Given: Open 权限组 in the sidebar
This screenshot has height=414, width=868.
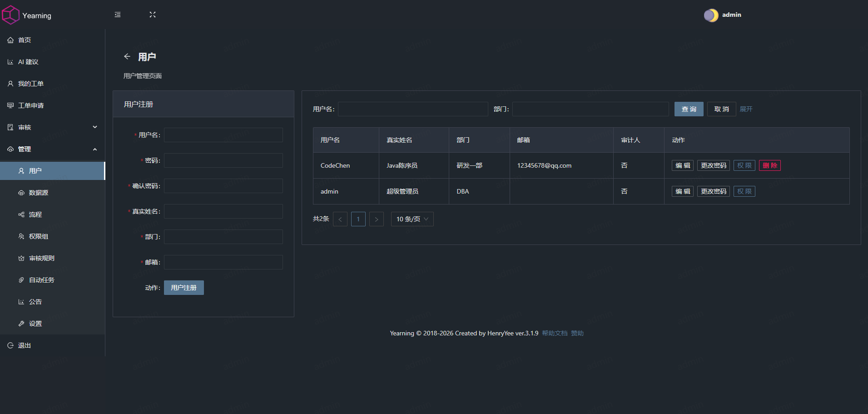Looking at the screenshot, I should 39,236.
